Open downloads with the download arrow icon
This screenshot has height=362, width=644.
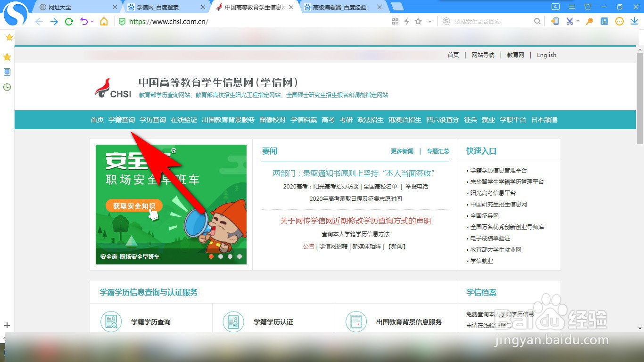(x=634, y=22)
